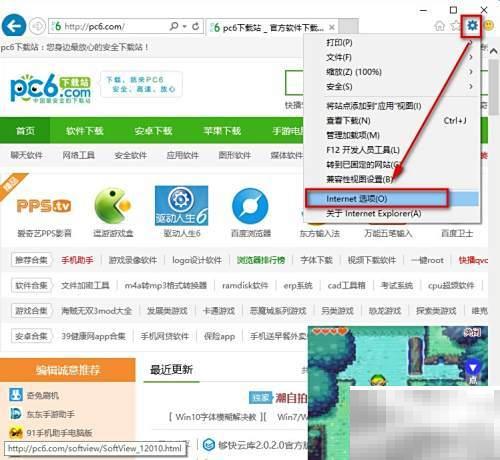500x460 pixels.
Task: Click the ramdisk软件 link
Action: click(x=245, y=285)
